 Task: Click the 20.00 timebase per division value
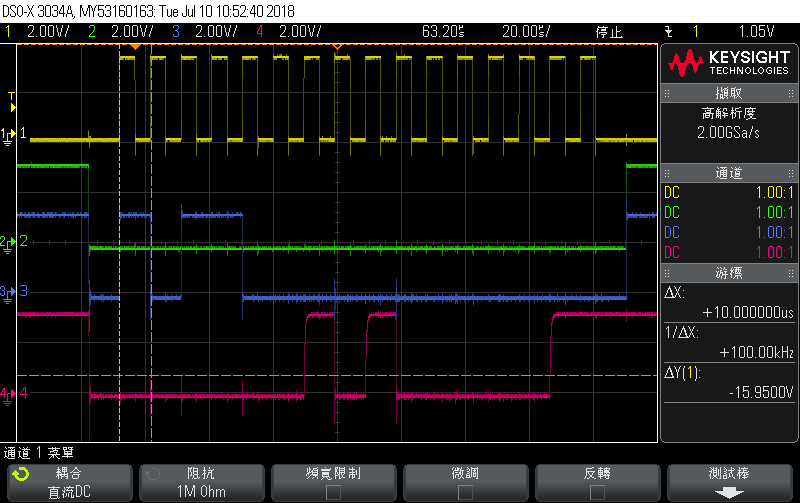[x=526, y=32]
